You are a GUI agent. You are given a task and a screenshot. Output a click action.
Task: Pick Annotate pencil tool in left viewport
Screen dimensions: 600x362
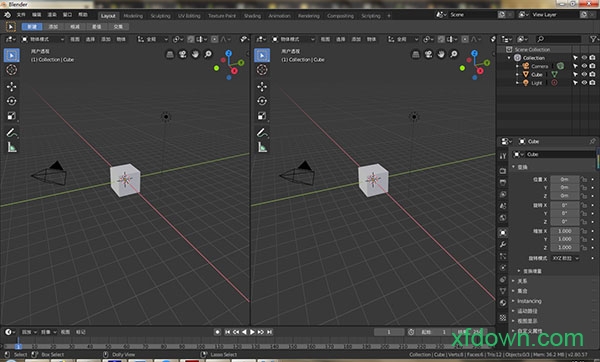pos(11,133)
